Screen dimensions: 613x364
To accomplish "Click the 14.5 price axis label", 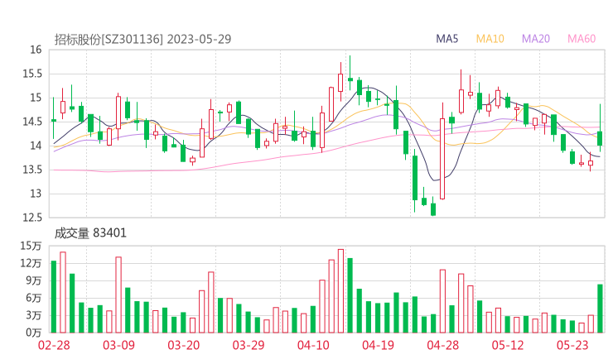I will [x=32, y=122].
